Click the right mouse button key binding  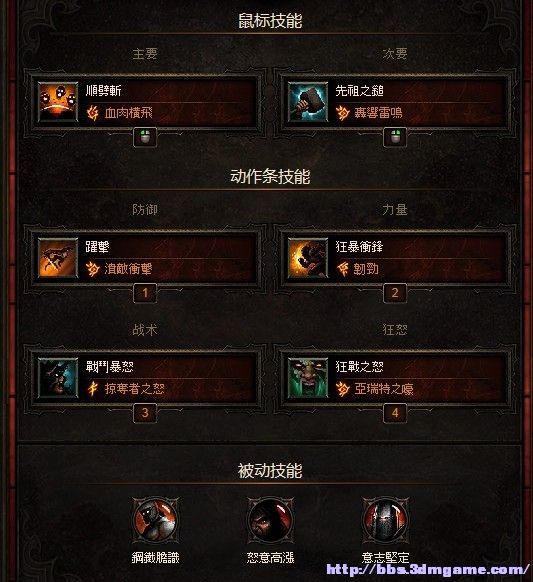[395, 137]
